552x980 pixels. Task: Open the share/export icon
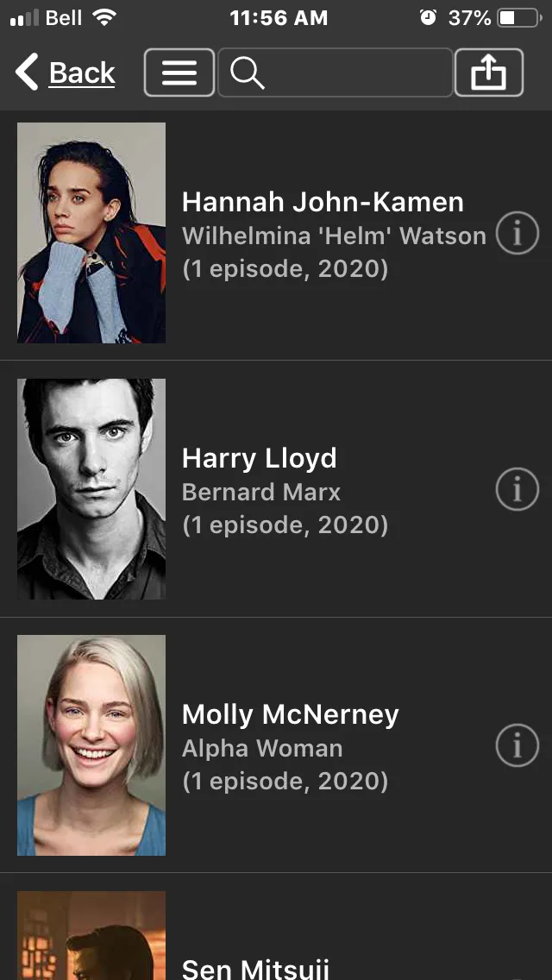click(x=489, y=72)
